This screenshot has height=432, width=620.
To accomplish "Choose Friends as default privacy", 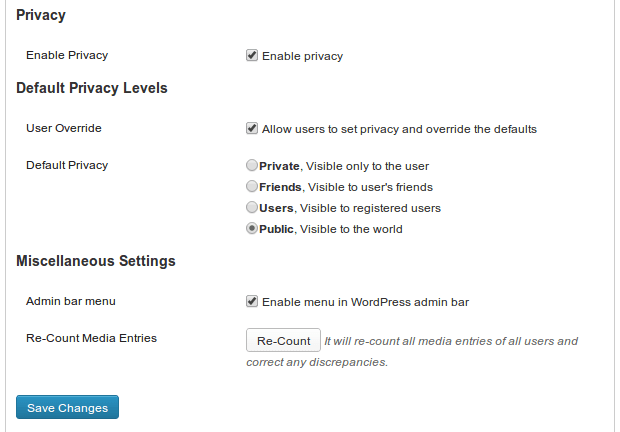I will click(252, 186).
